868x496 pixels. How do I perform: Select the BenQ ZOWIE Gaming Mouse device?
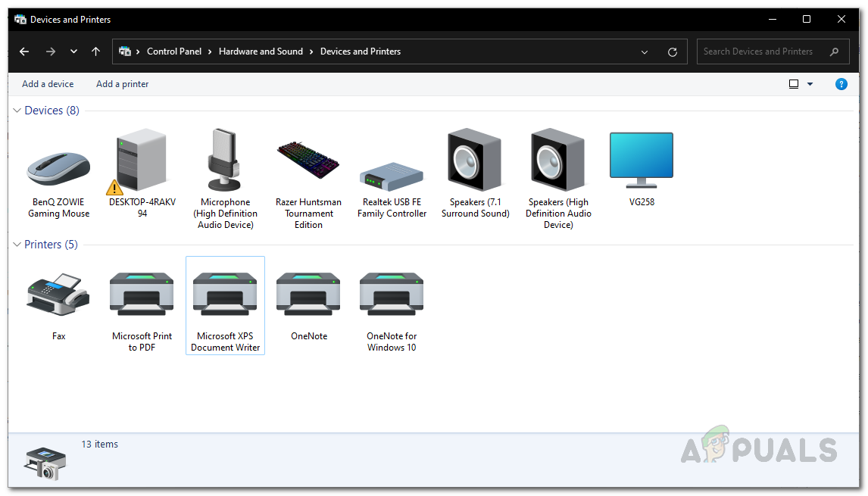59,167
